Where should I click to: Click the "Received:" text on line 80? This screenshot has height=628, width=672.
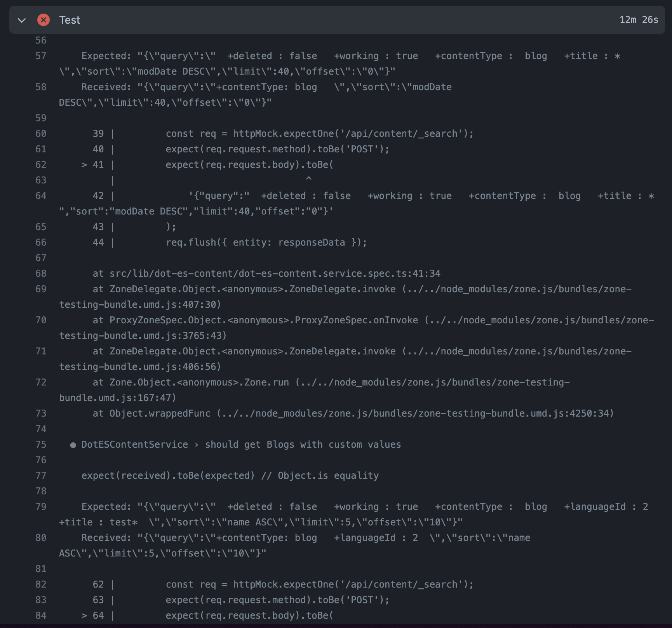coord(106,538)
